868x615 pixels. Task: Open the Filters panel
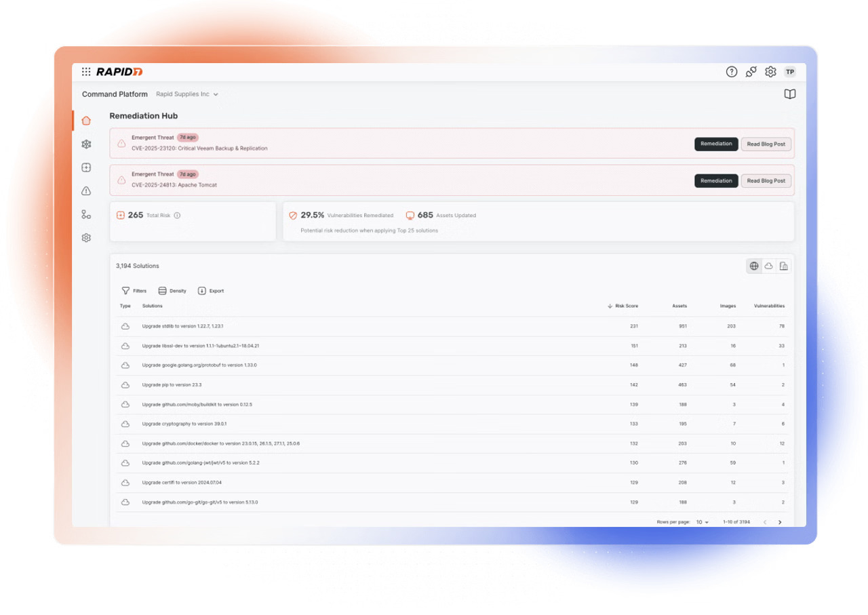[x=134, y=291]
